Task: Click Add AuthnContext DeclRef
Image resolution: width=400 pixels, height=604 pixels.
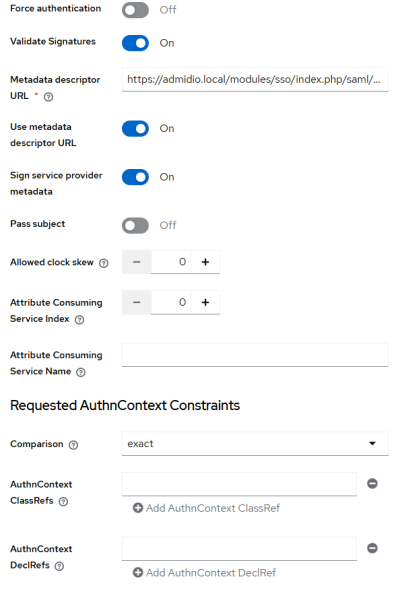Action: click(x=204, y=573)
